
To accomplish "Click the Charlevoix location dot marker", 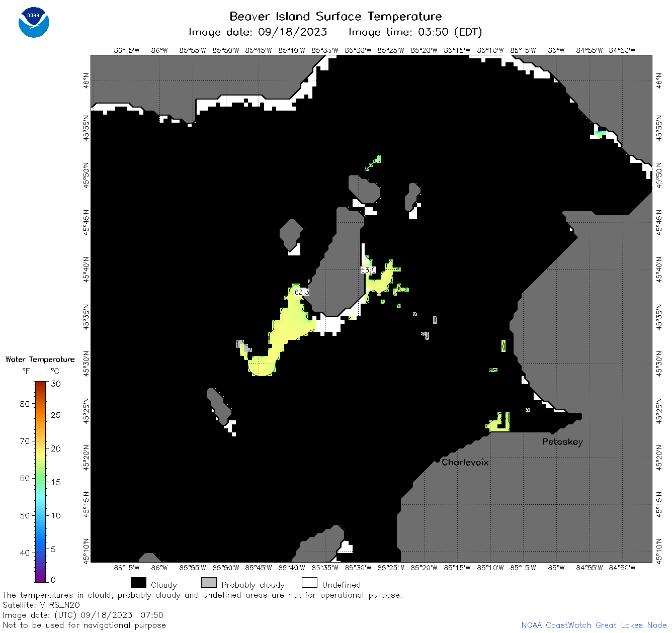I will click(x=438, y=460).
